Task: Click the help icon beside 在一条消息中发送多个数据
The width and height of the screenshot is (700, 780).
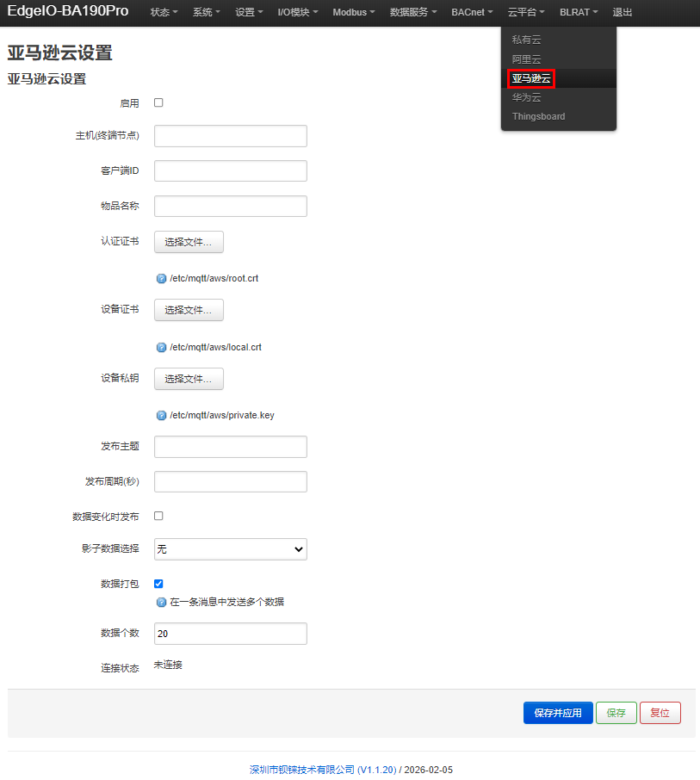Action: pyautogui.click(x=161, y=603)
